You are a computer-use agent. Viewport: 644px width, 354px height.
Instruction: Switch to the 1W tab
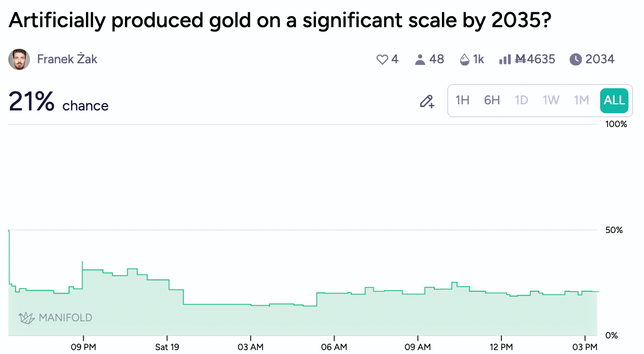click(x=551, y=100)
